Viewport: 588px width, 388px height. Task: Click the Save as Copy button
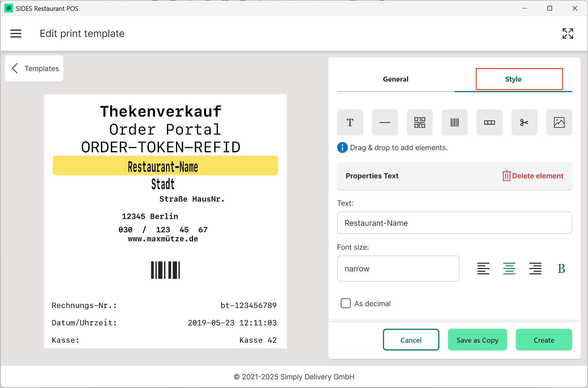tap(477, 340)
